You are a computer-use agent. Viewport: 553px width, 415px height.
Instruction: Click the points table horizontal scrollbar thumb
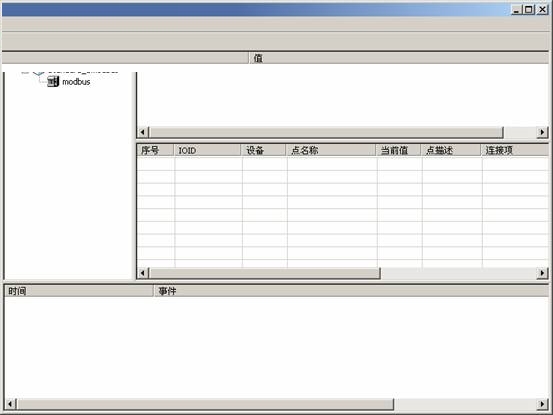265,273
